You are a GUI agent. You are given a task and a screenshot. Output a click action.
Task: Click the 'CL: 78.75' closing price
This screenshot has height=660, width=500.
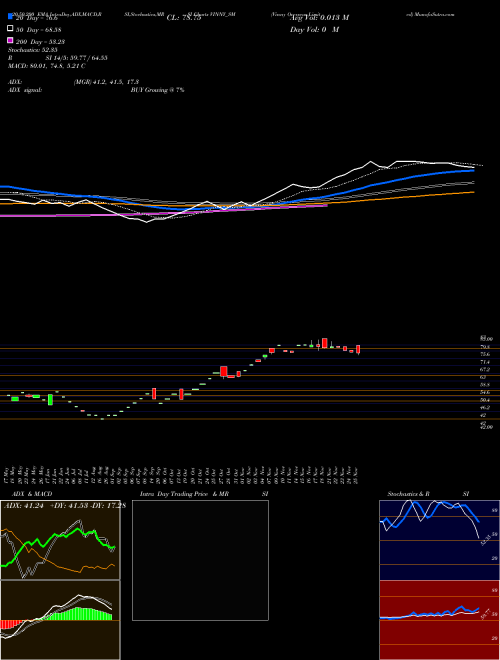tap(184, 18)
